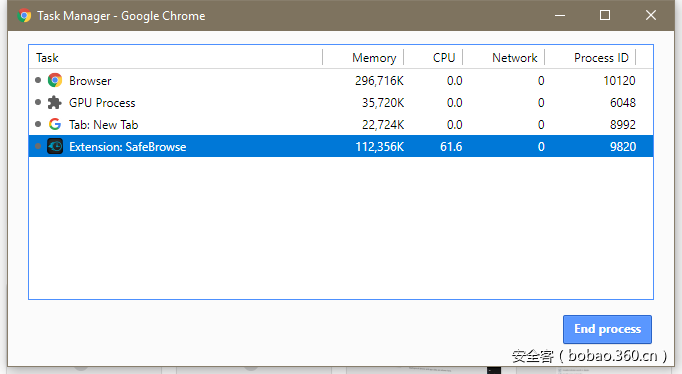The height and width of the screenshot is (374, 682).
Task: Click the bullet dot beside Browser
Action: tap(38, 80)
